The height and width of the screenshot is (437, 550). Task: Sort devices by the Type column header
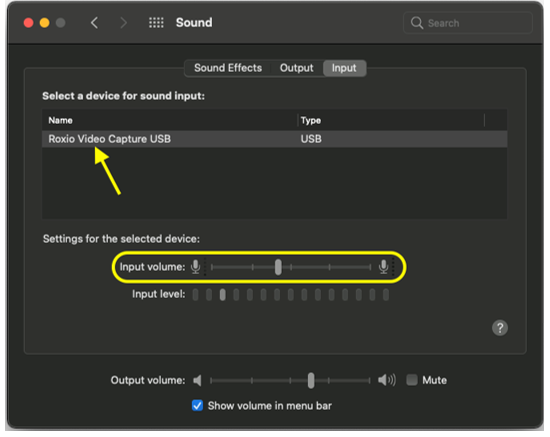(391, 121)
